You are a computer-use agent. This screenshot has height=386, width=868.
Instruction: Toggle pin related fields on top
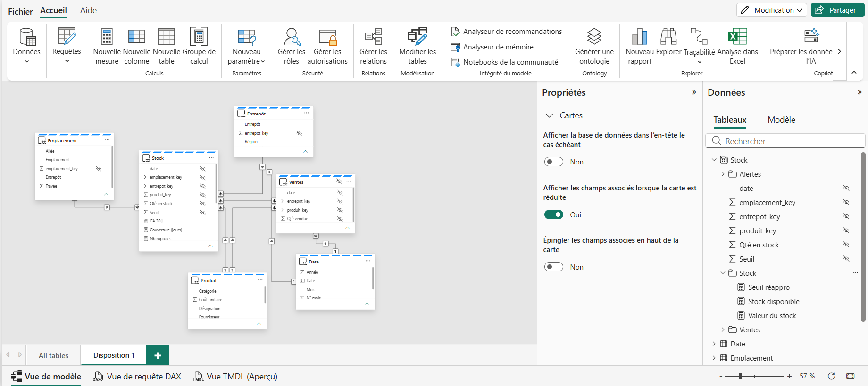click(x=554, y=267)
